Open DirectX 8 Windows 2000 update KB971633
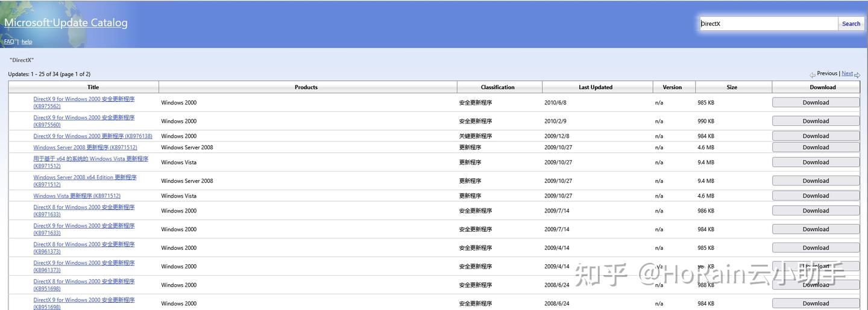 [x=84, y=211]
